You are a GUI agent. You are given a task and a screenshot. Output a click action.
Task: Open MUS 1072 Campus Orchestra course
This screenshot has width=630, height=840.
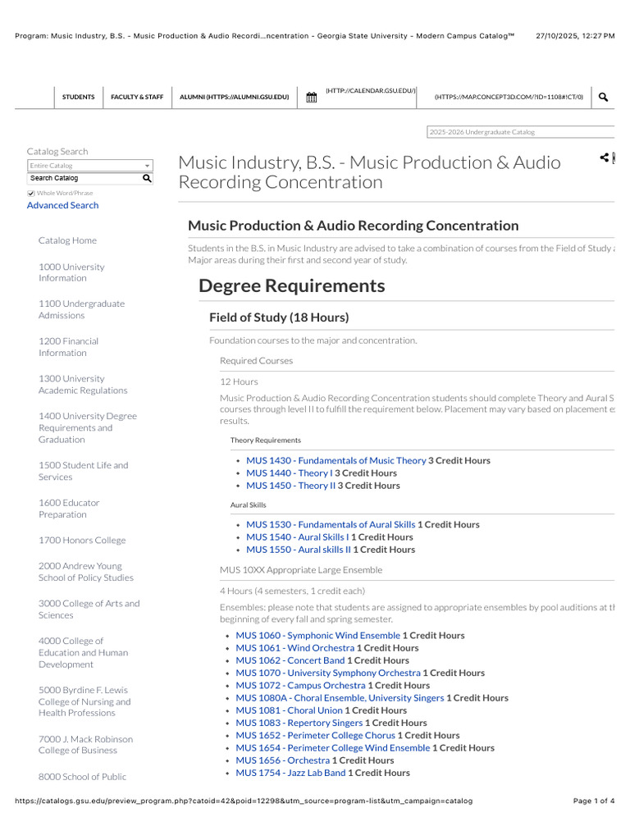pyautogui.click(x=300, y=685)
